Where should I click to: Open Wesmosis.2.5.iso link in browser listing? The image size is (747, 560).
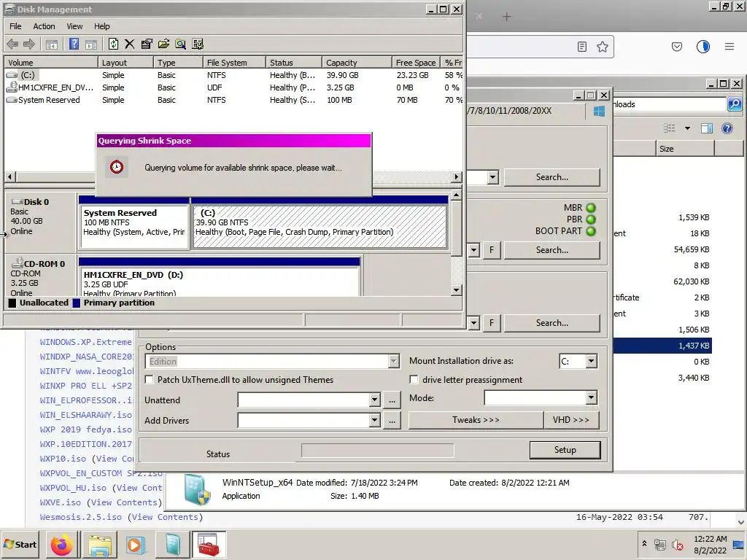pos(80,517)
